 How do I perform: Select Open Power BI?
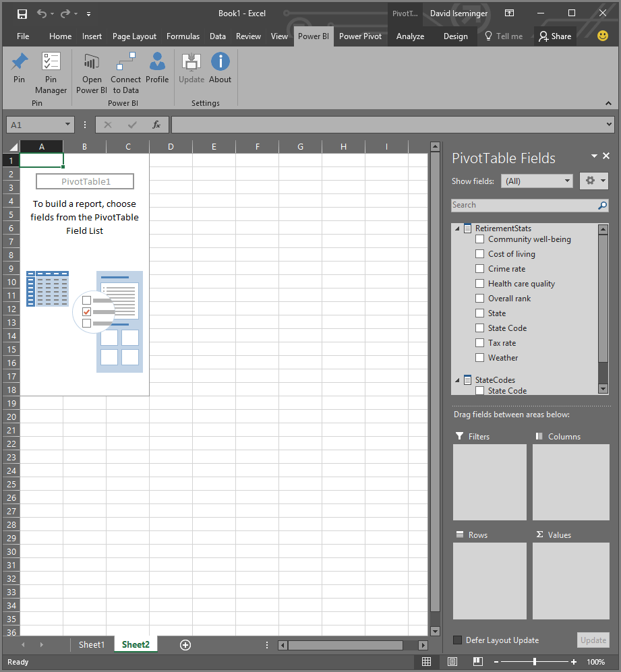[x=91, y=72]
